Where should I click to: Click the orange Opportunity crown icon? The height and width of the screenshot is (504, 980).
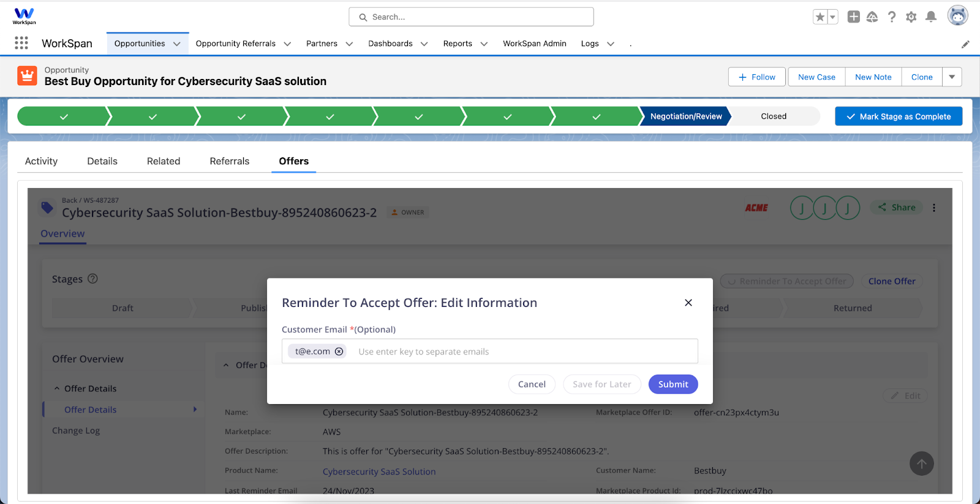pyautogui.click(x=27, y=75)
